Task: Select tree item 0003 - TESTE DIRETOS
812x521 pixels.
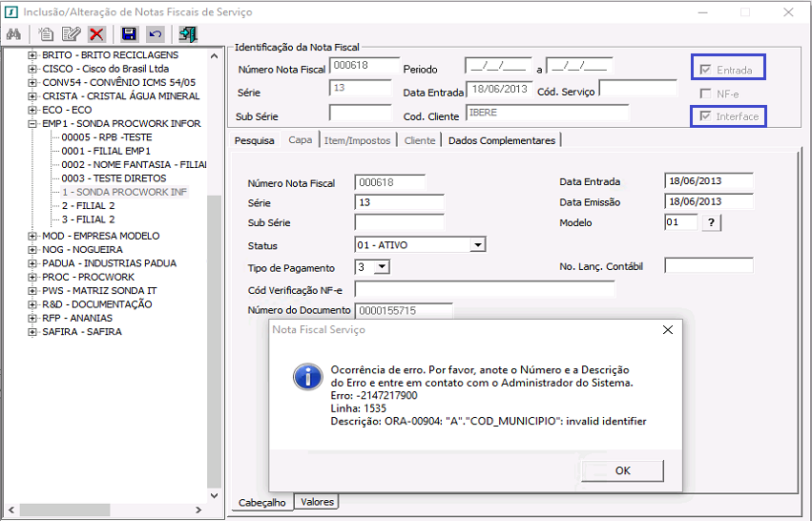Action: 114,178
